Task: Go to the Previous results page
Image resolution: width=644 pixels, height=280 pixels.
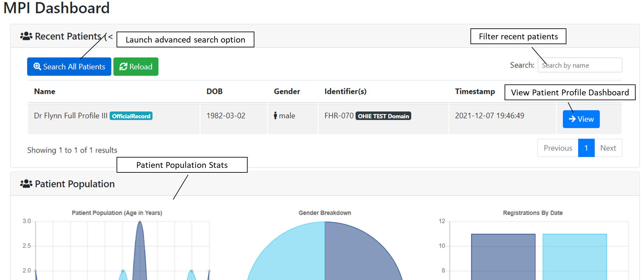Action: click(x=558, y=148)
